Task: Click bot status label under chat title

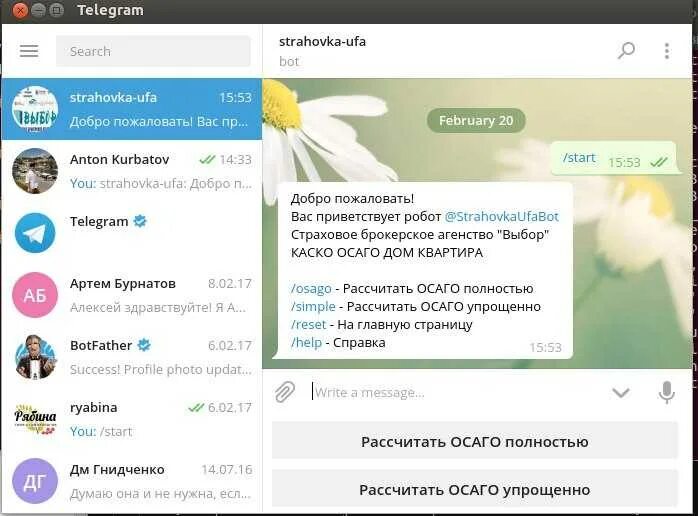Action: click(289, 61)
